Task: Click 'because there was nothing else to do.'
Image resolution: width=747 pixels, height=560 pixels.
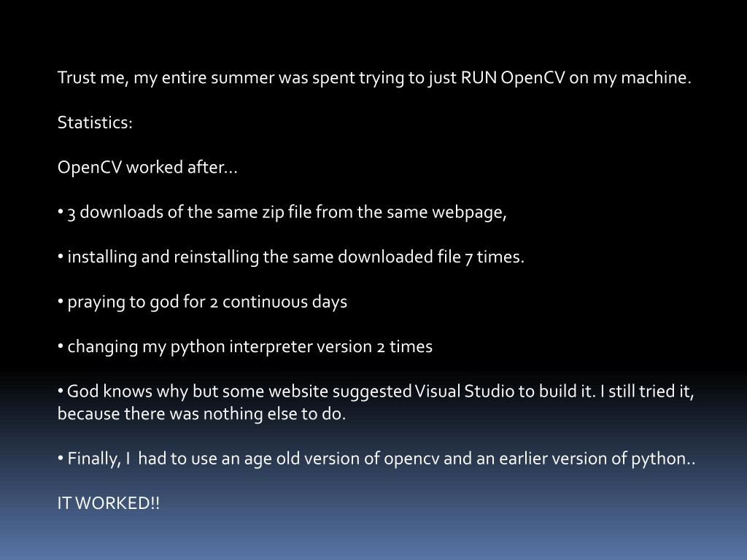Action: (201, 413)
